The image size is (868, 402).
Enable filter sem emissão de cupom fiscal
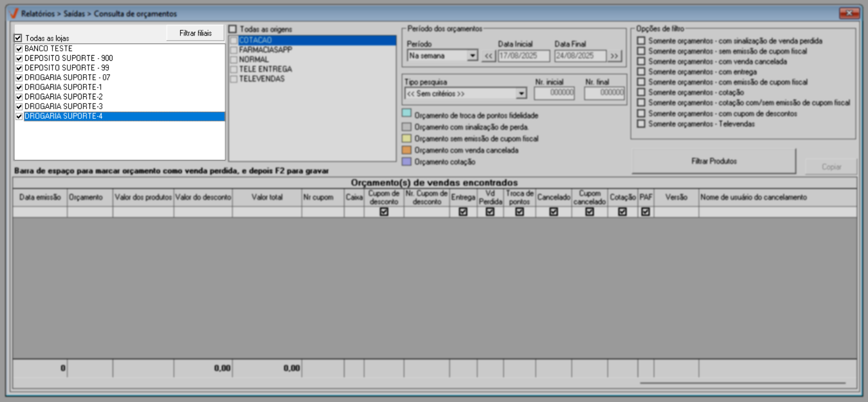click(641, 51)
